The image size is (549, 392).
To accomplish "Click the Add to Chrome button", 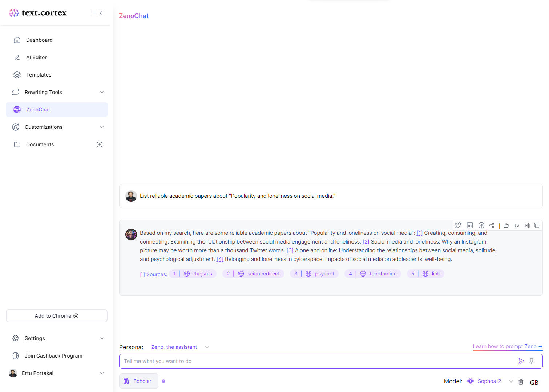I will tap(57, 316).
